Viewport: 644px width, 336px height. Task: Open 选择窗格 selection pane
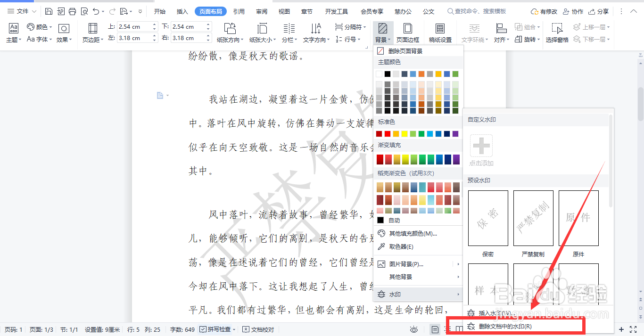pos(557,33)
